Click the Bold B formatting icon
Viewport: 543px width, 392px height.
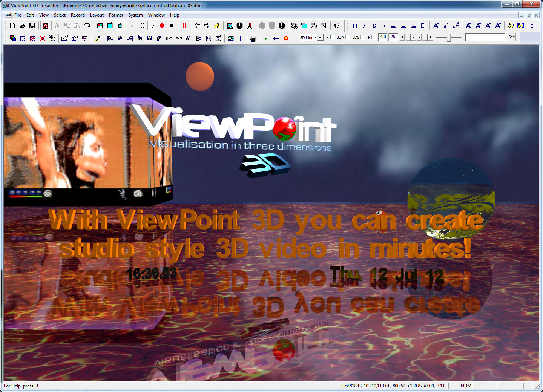(x=354, y=26)
